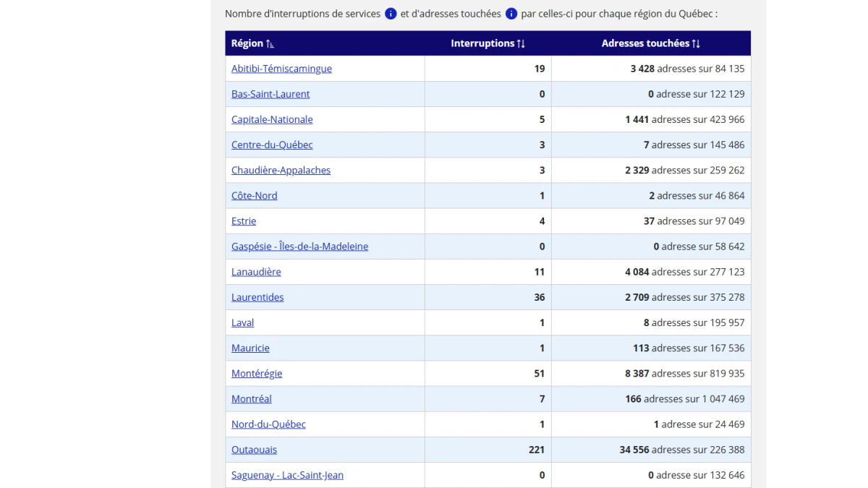Select '8 adresses sur 195 957' cell

coord(651,322)
